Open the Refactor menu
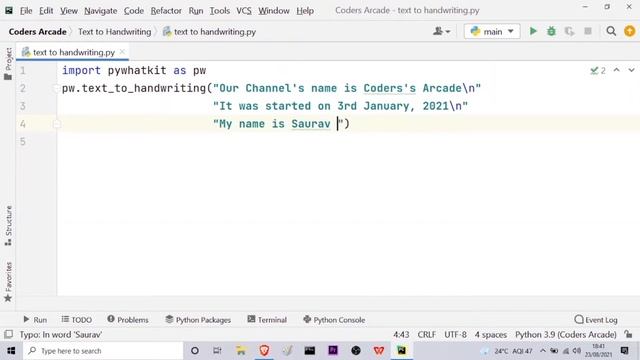 click(x=166, y=11)
